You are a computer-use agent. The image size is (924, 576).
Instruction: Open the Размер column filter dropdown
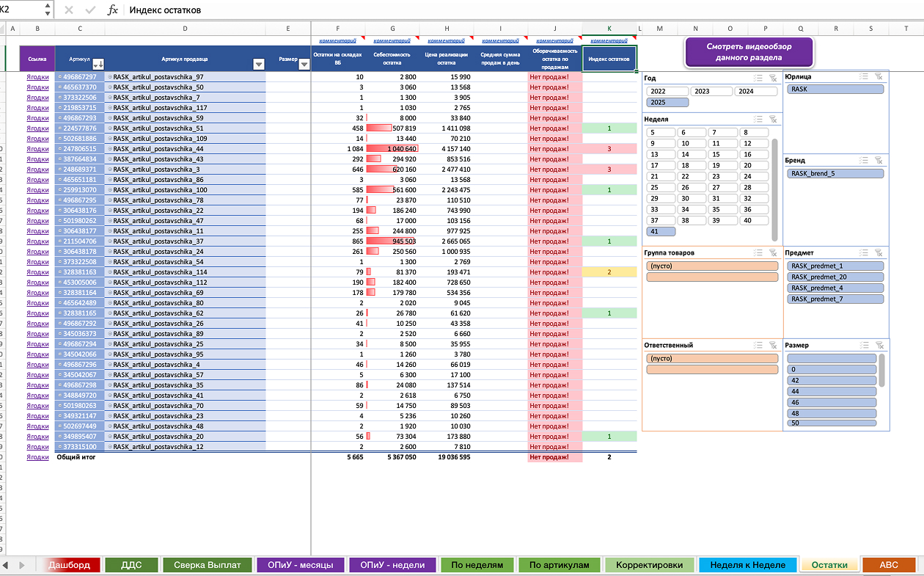304,64
